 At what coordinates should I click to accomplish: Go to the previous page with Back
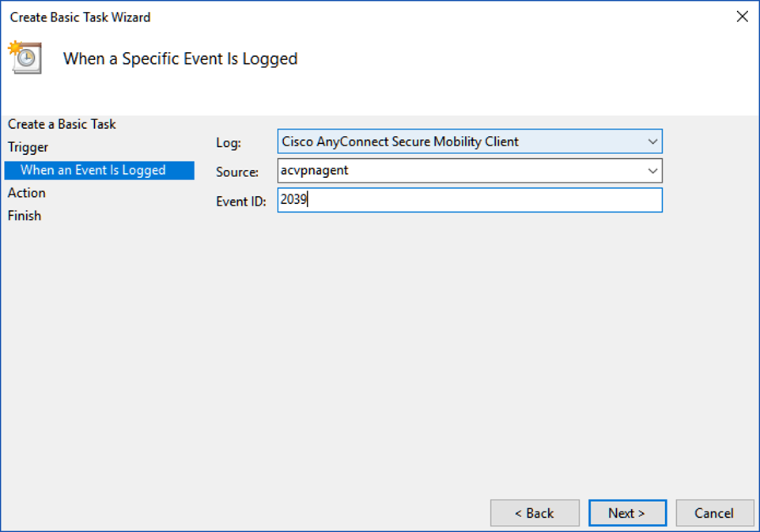535,513
